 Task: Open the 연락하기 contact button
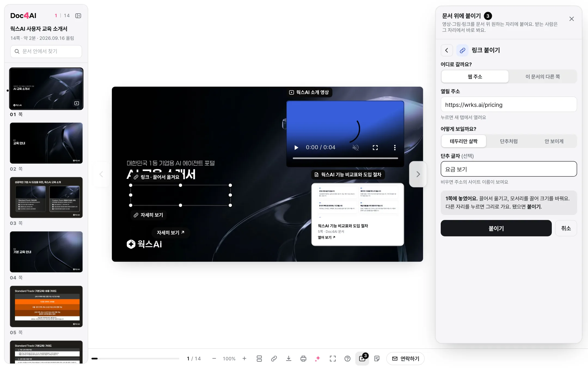[405, 358]
